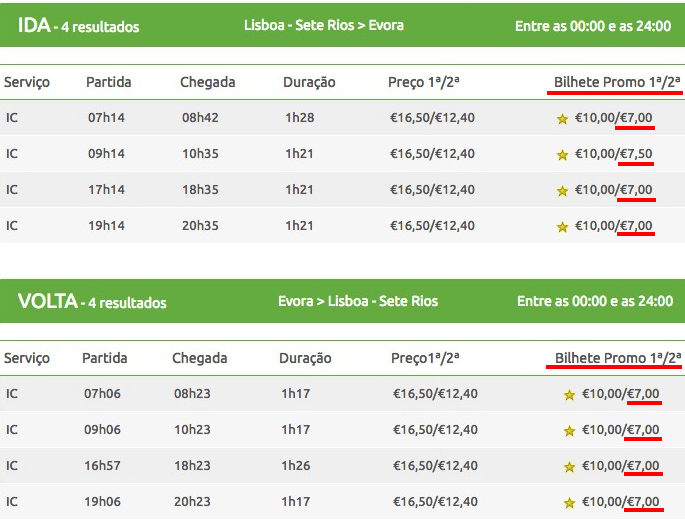Click the Partida column header in IDA table
The height and width of the screenshot is (523, 685).
click(x=109, y=82)
